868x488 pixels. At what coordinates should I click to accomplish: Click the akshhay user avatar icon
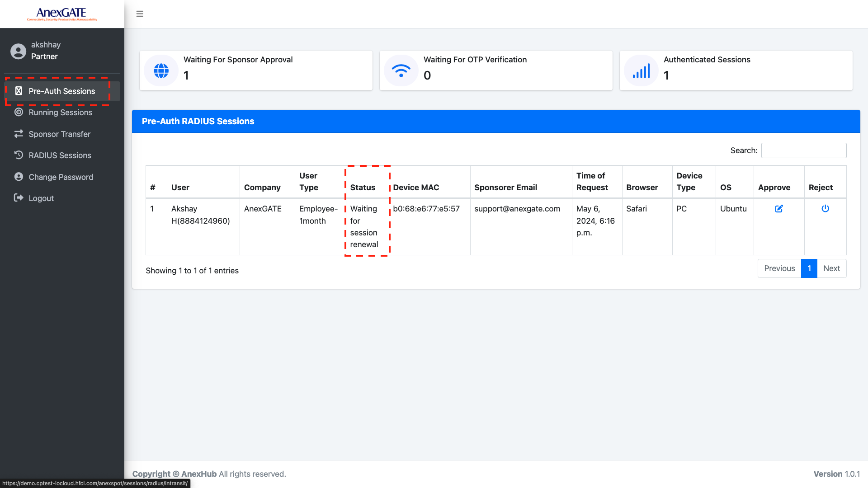[18, 51]
